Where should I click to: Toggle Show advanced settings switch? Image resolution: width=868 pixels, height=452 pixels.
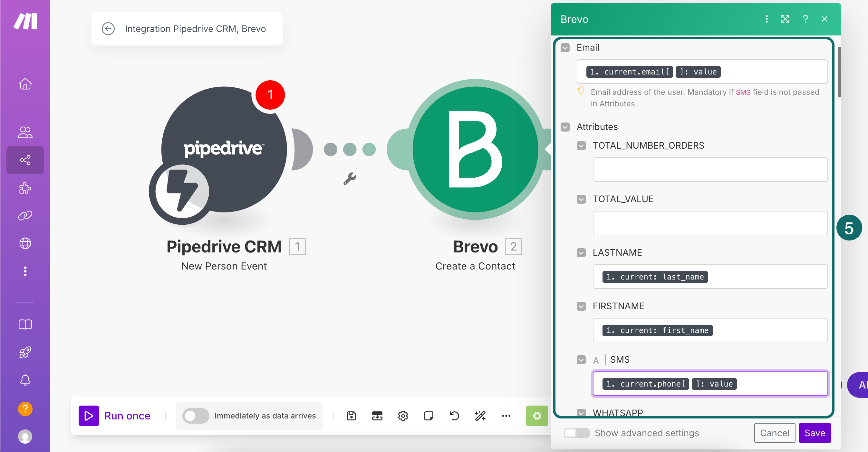click(x=576, y=433)
